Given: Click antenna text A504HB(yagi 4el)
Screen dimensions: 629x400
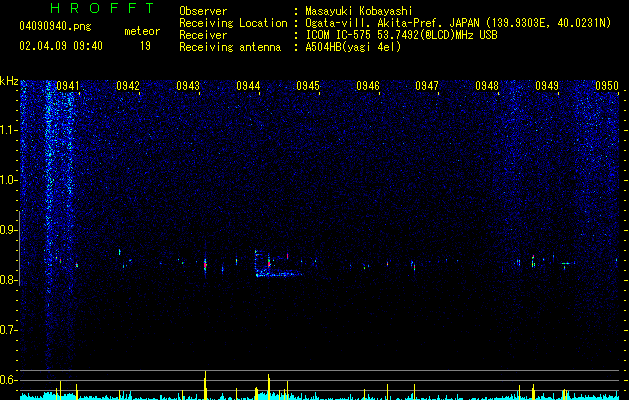Looking at the screenshot, I should coord(353,47).
